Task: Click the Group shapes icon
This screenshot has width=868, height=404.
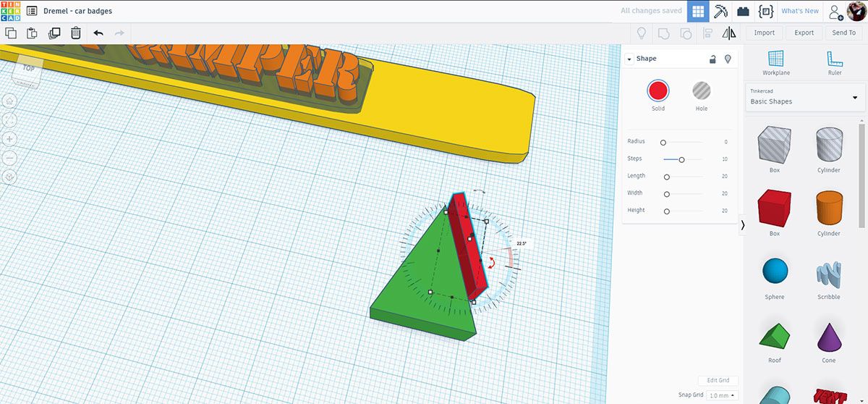Action: [x=663, y=33]
